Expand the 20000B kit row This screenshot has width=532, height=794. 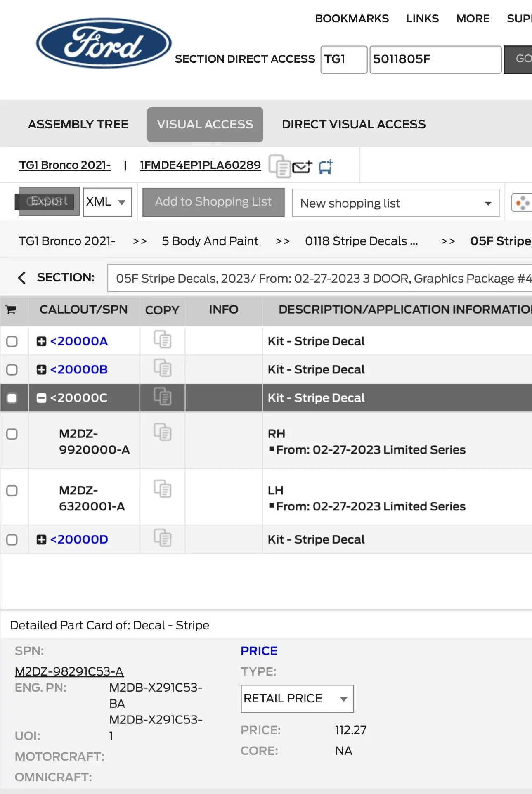pyautogui.click(x=41, y=369)
